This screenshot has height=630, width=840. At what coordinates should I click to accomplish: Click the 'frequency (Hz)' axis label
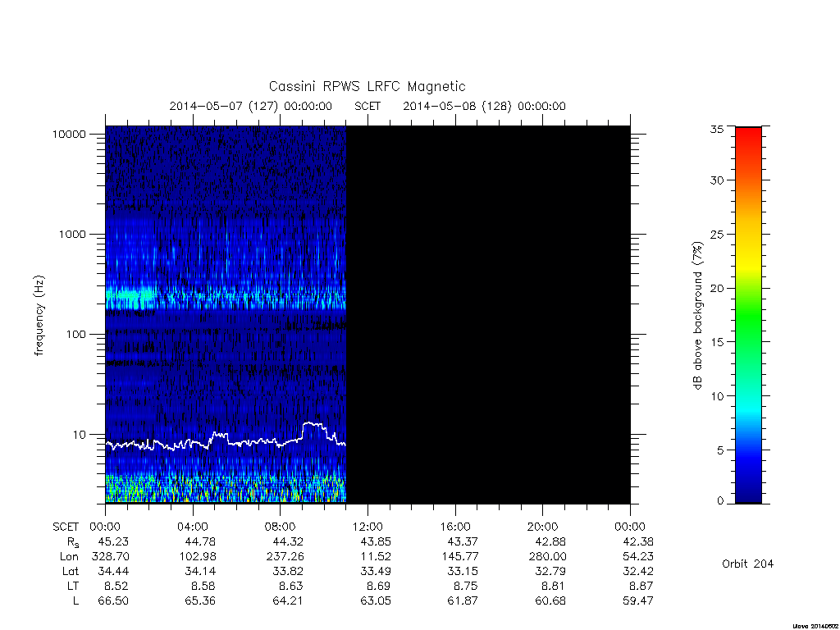pos(39,316)
